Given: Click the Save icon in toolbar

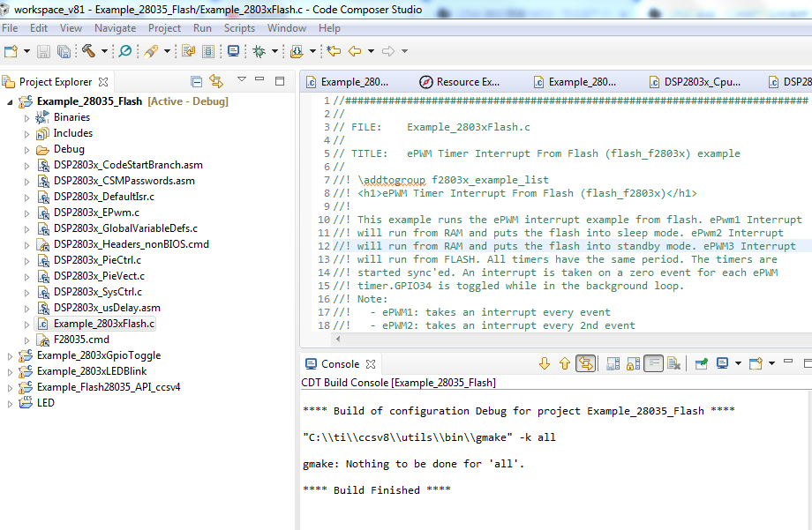Looking at the screenshot, I should pos(43,51).
